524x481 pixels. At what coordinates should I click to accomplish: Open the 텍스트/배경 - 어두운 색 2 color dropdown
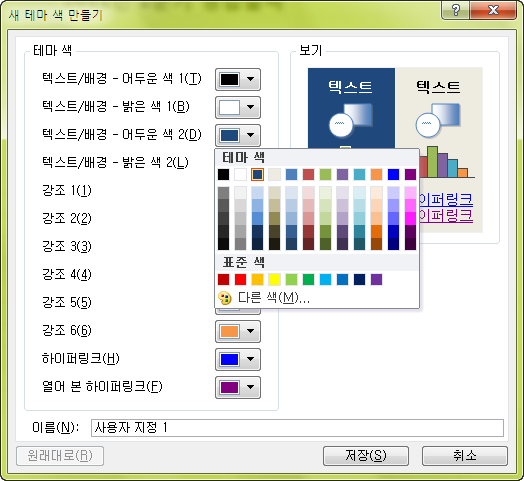tap(238, 135)
